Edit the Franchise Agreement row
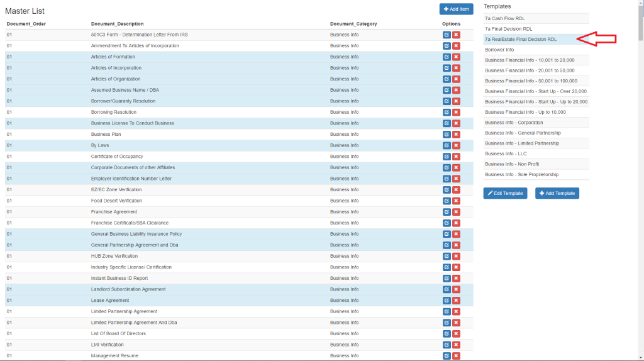The height and width of the screenshot is (361, 644). [447, 213]
